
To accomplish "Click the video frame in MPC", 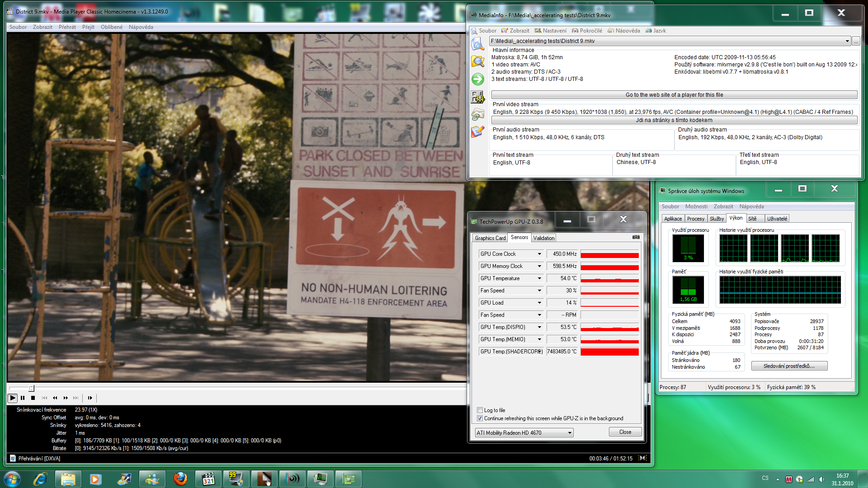I will point(237,208).
